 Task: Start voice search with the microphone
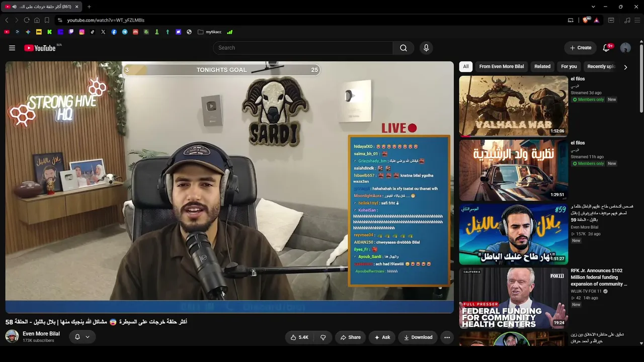pyautogui.click(x=426, y=48)
